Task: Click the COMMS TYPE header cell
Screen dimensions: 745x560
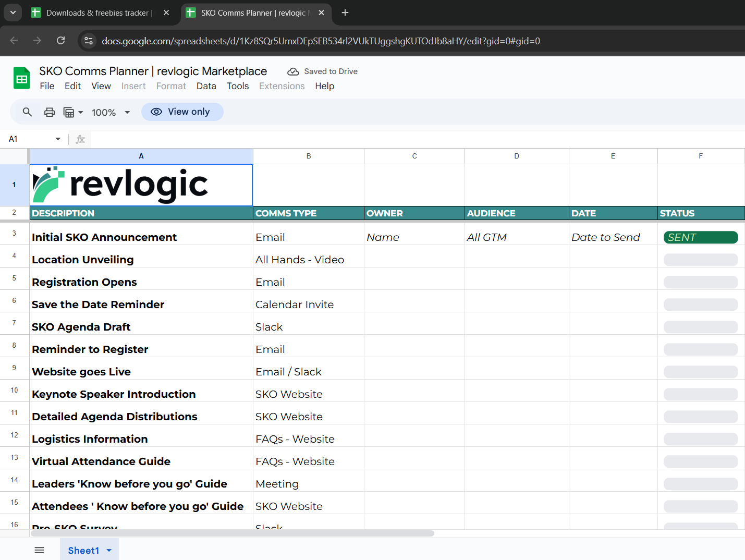Action: tap(309, 213)
